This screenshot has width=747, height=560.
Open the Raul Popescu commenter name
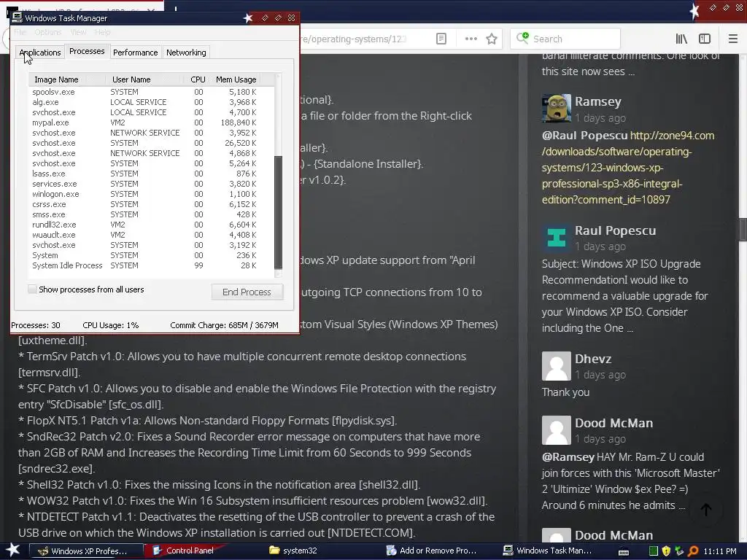615,230
